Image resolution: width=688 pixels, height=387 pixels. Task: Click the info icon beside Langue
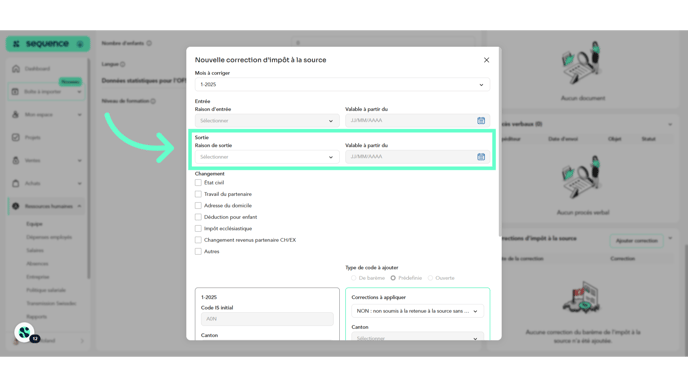123,64
